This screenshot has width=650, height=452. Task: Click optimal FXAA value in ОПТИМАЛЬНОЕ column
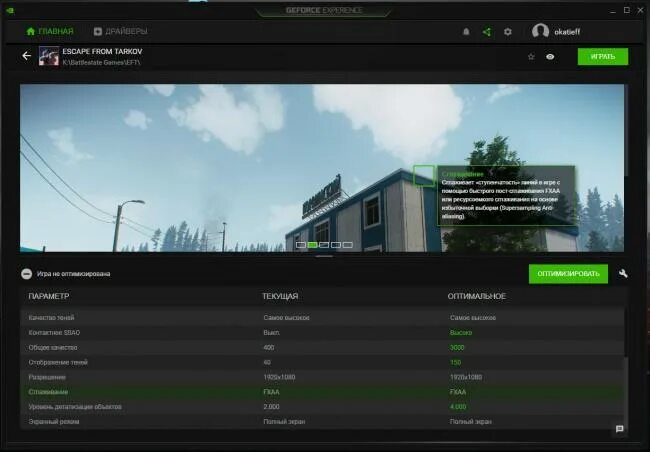click(458, 392)
